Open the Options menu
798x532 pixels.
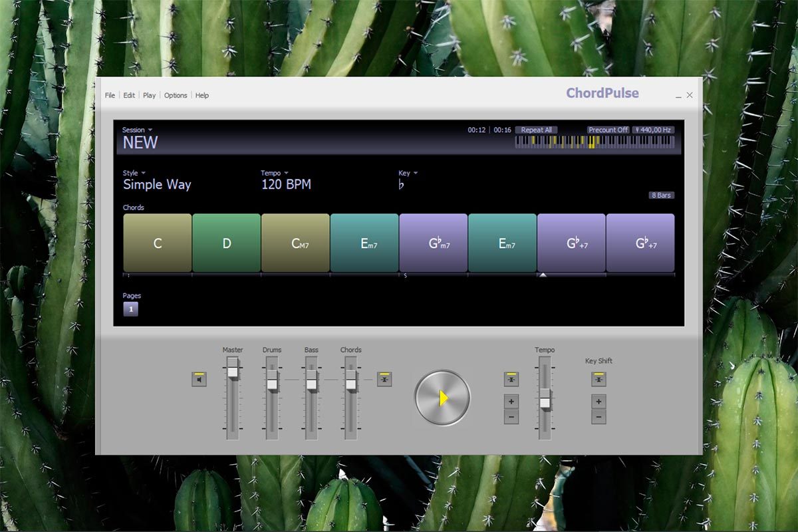176,95
